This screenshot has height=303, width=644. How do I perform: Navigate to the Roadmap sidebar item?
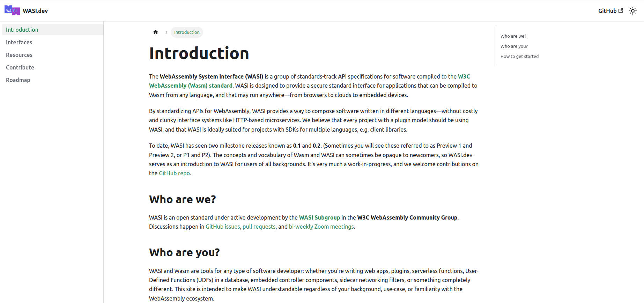(x=18, y=80)
